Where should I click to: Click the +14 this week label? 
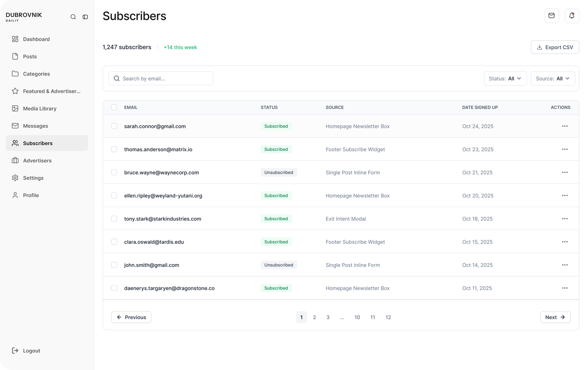(x=180, y=47)
